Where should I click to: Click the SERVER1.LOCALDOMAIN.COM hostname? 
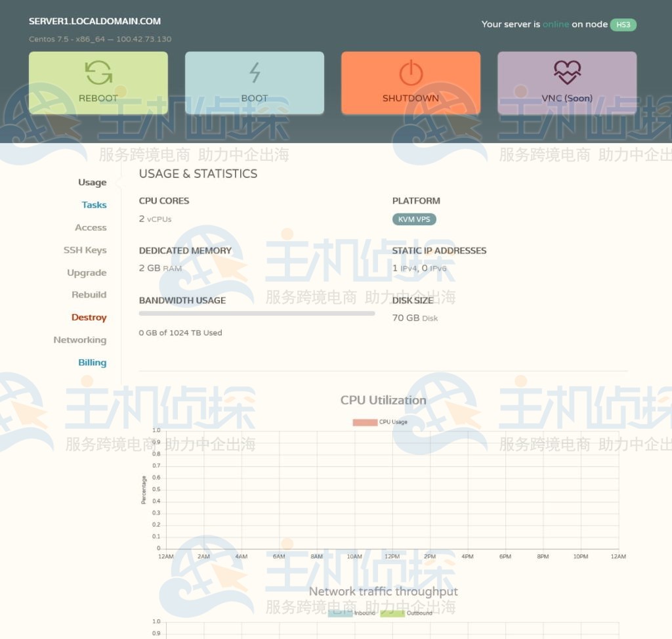pyautogui.click(x=94, y=21)
